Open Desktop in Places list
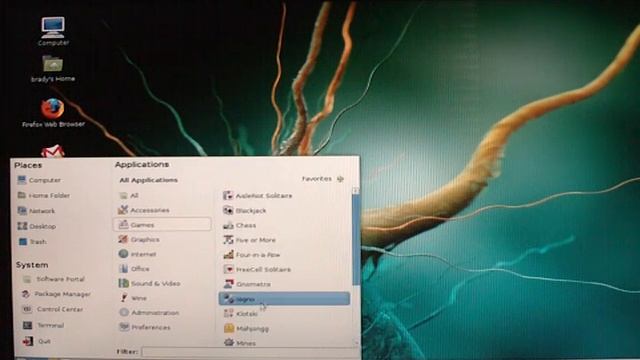 [37, 226]
